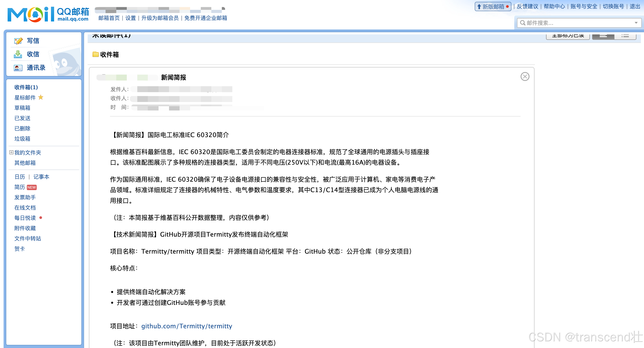
Task: Click the 写信 compose icon
Action: tap(18, 41)
